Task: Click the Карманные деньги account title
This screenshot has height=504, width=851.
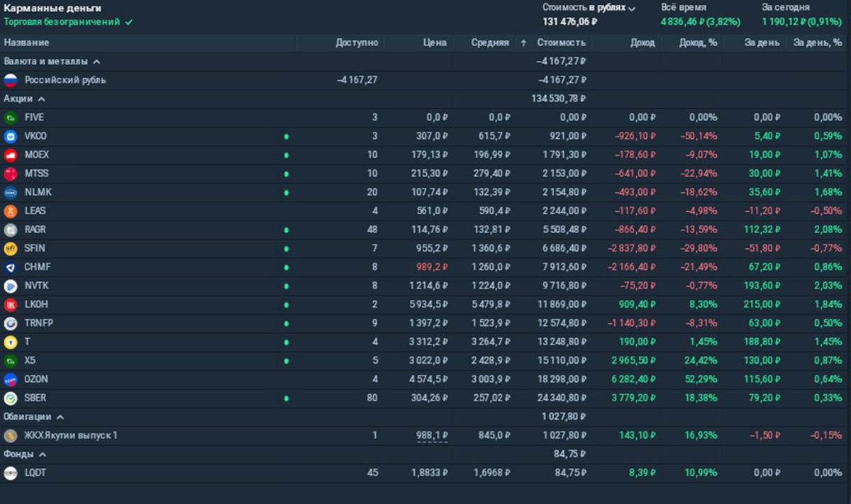Action: click(52, 9)
